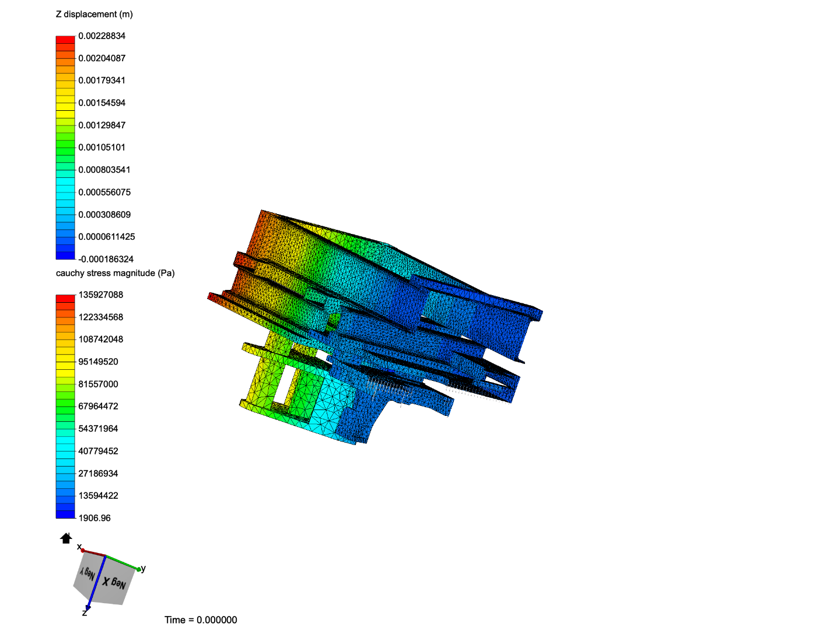Pick the dark blue bottom band of Z displacement legend
Viewport: 840px width, 630px height.
point(65,256)
